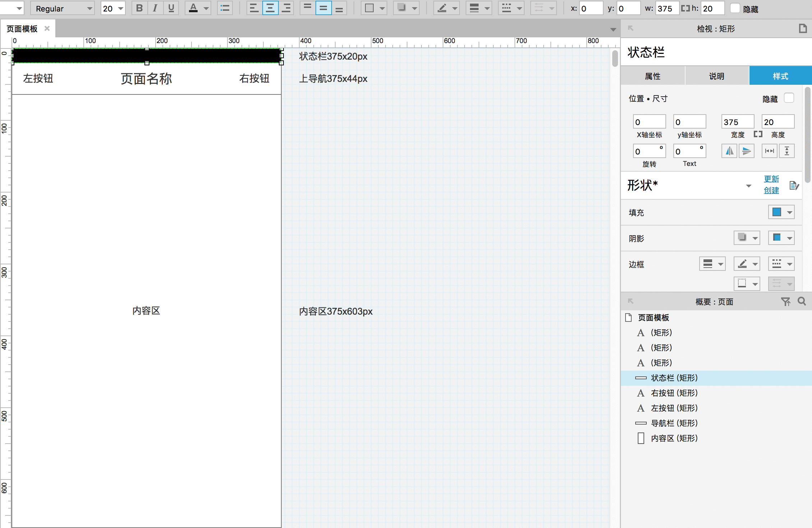Viewport: 812px width, 528px height.
Task: Open border visibility dropdown in 边框 section
Action: [747, 284]
